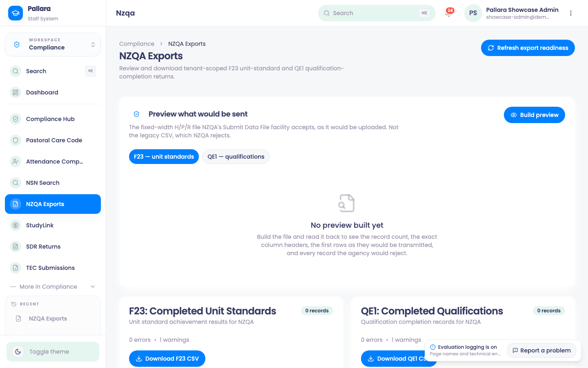
Task: Open the notifications bell icon
Action: [x=449, y=13]
